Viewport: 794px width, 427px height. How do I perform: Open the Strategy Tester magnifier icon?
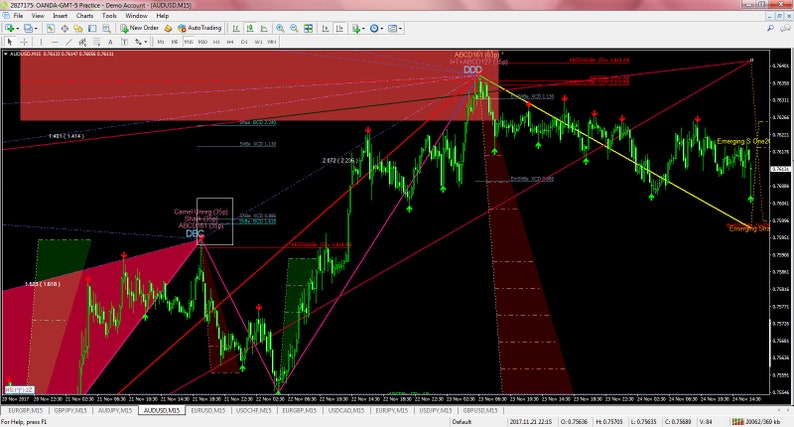pos(106,28)
